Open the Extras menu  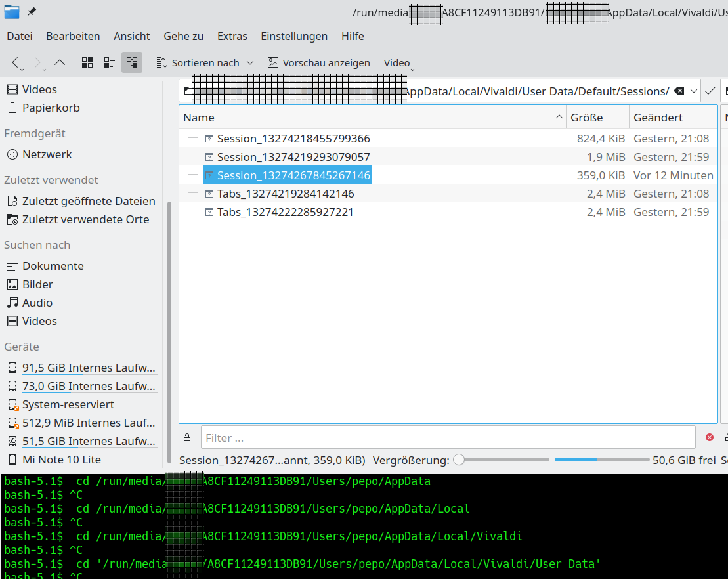tap(232, 36)
